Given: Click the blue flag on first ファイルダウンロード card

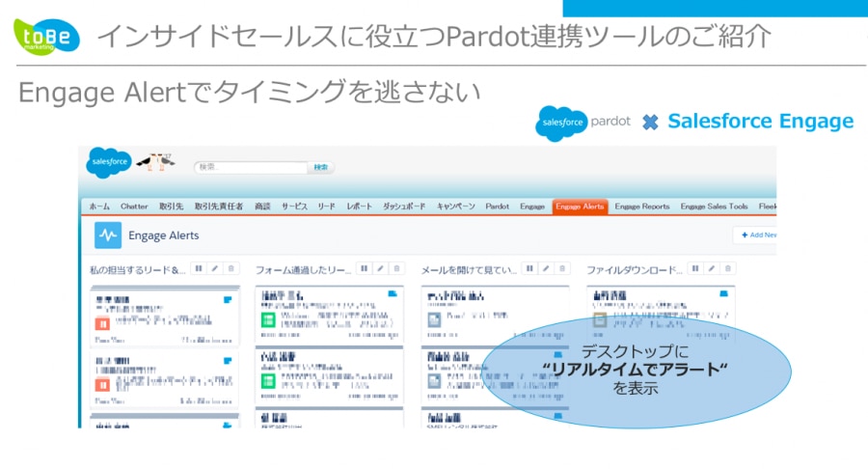Looking at the screenshot, I should pos(723,293).
